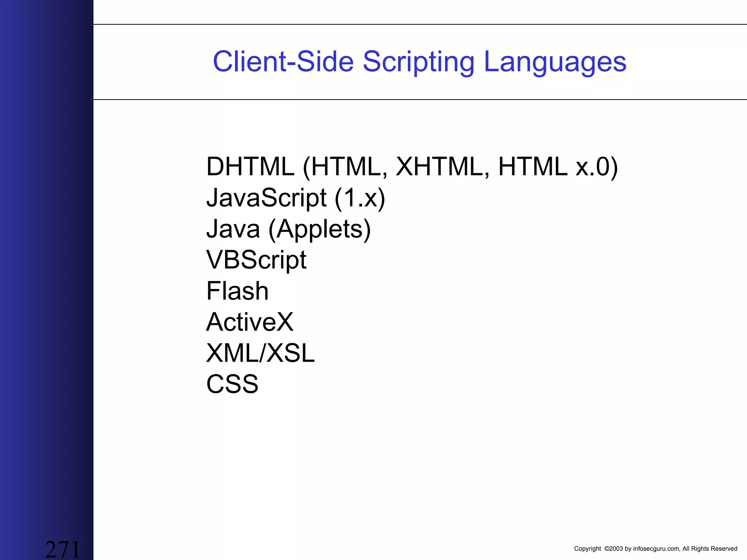Click the 'ActiveX' entry
The width and height of the screenshot is (747, 560).
(x=250, y=322)
